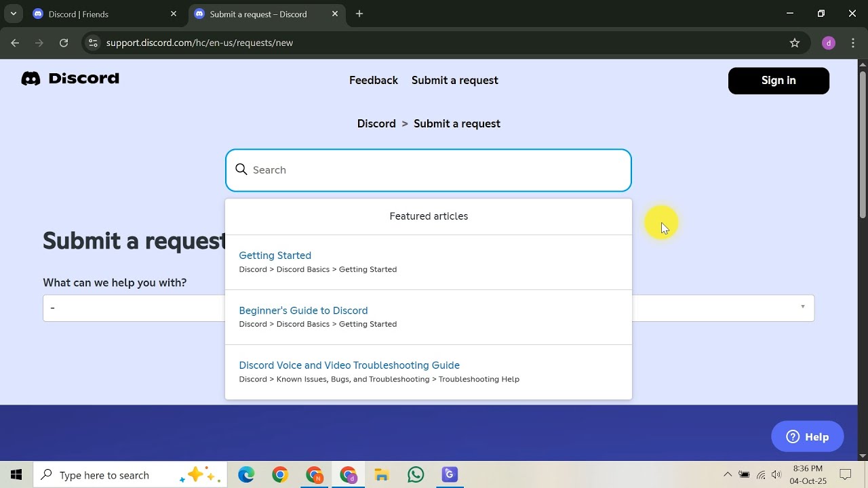
Task: Open the purple app icon next to WhatsApp in the taskbar
Action: tap(450, 475)
